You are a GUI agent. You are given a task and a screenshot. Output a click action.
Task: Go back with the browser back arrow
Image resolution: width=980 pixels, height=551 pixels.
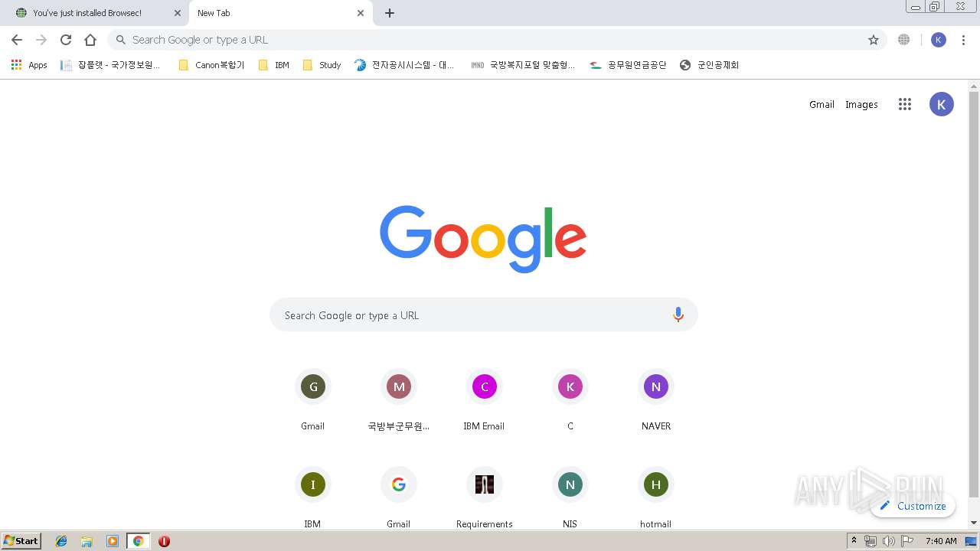click(x=17, y=40)
